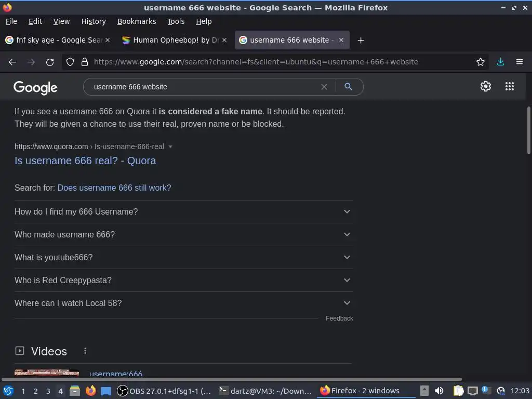
Task: Open Google quick settings gear
Action: [x=486, y=86]
